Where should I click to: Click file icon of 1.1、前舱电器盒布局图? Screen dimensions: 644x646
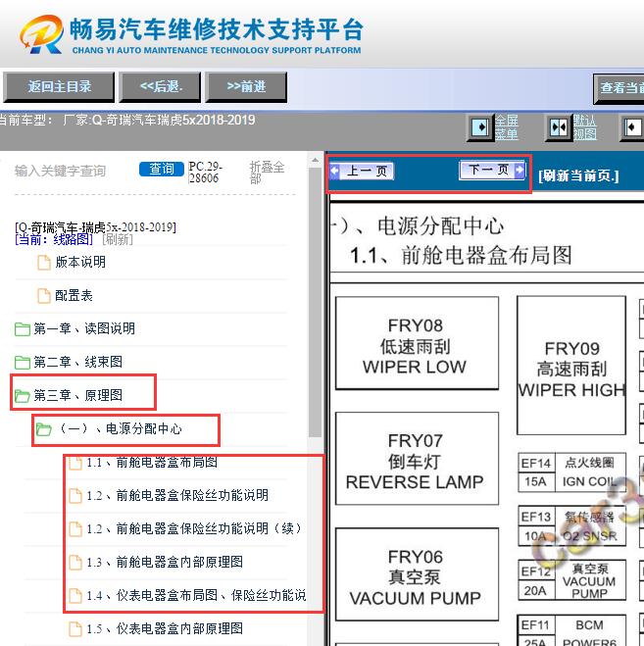tap(75, 463)
